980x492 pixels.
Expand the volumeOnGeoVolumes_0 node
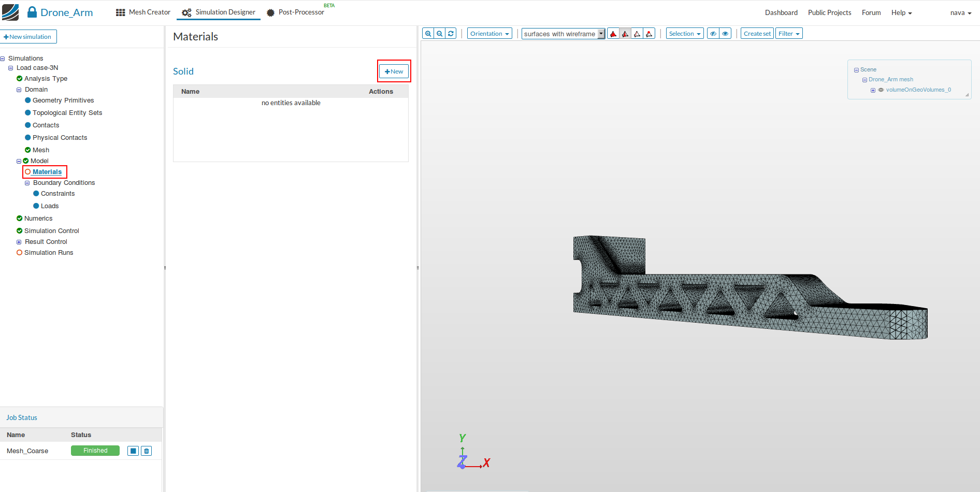click(873, 90)
